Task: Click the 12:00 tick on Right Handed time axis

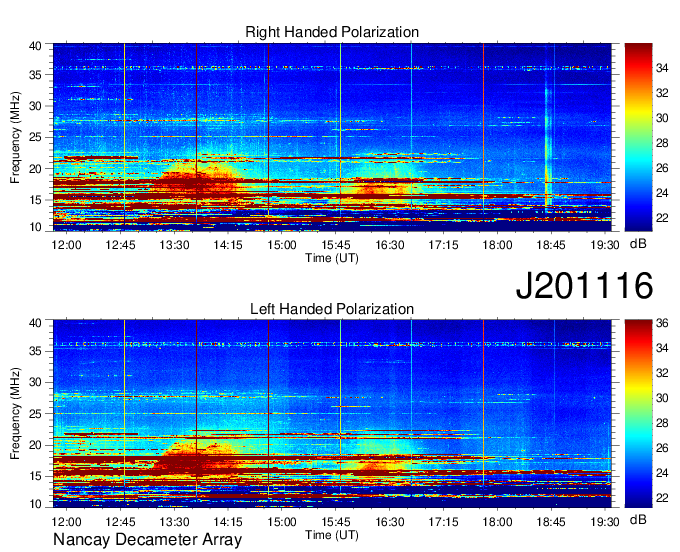Action: click(66, 245)
